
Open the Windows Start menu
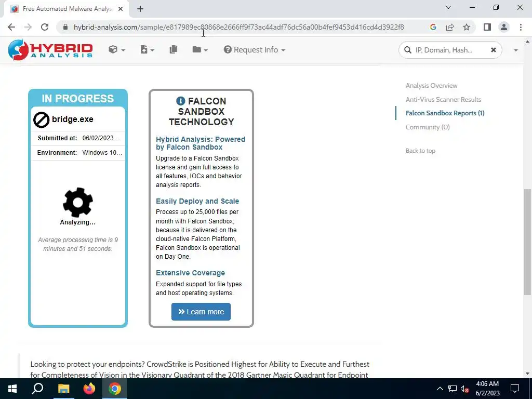(12, 389)
